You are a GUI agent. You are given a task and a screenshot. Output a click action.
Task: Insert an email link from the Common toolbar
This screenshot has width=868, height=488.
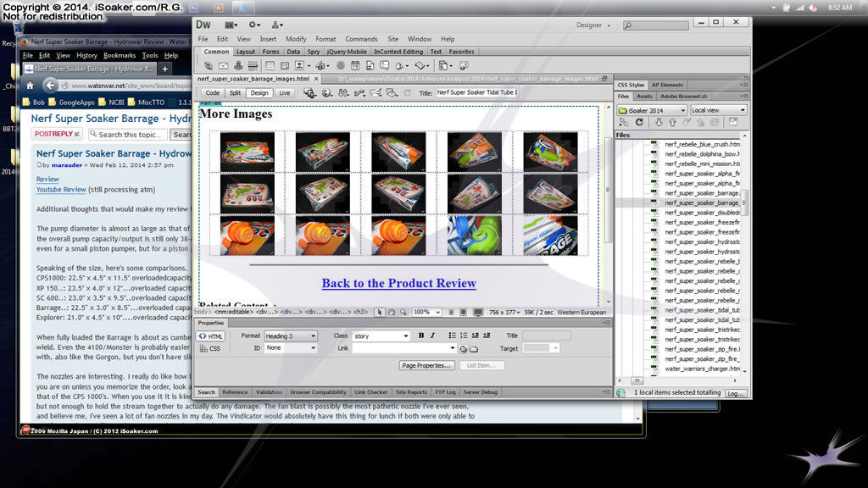pyautogui.click(x=224, y=65)
